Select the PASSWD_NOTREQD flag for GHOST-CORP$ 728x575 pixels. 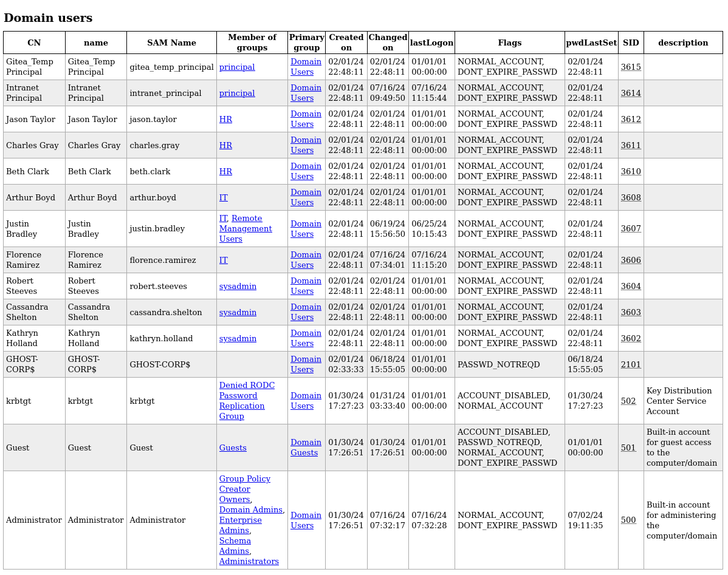(498, 364)
